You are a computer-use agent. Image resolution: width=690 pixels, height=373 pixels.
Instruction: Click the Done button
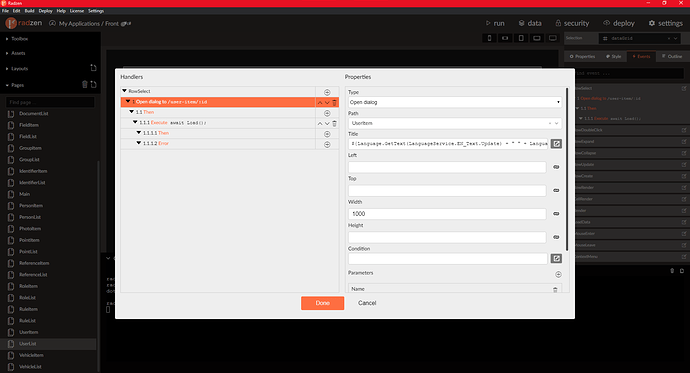click(x=323, y=303)
